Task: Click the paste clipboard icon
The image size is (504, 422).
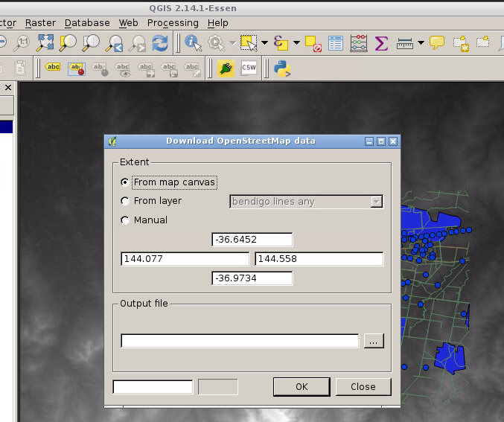Action: 20,68
